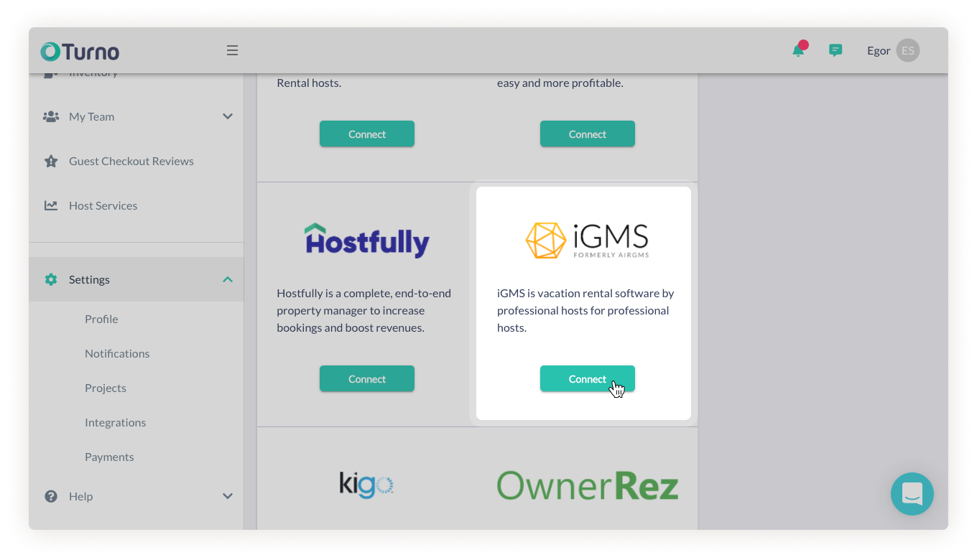Click the OwnerRez logo

[x=588, y=485]
